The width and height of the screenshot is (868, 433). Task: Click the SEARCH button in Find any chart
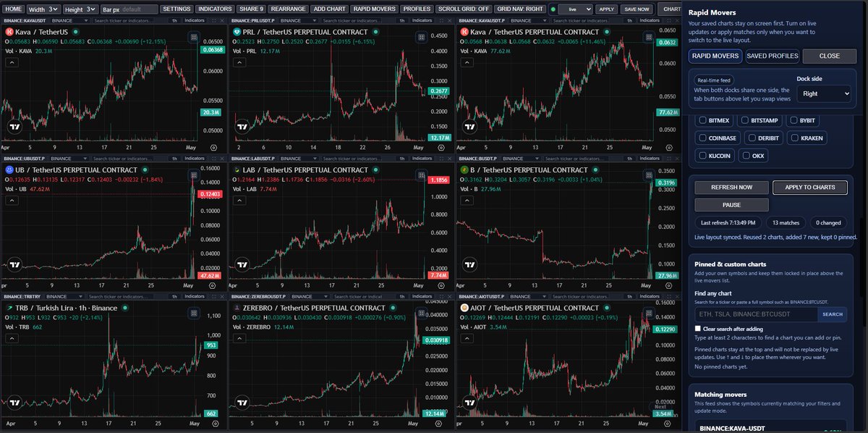click(x=833, y=314)
